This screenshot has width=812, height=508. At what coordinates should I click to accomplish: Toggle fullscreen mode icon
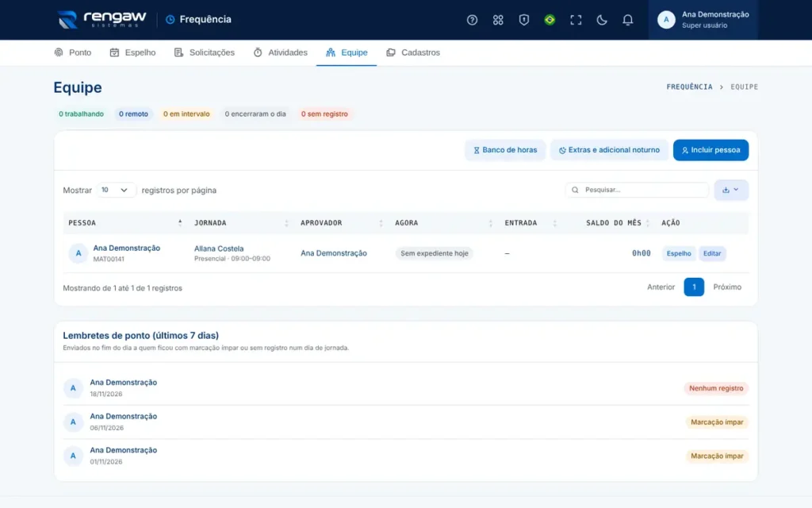click(576, 20)
